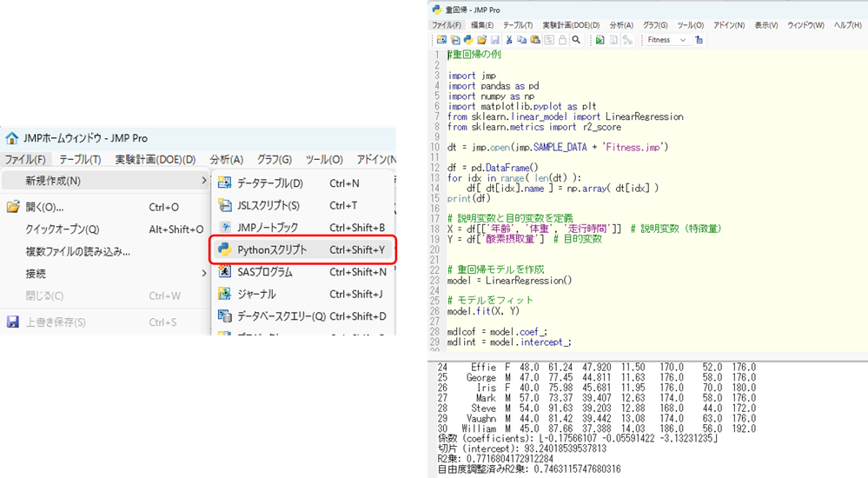The image size is (868, 478).
Task: Select JMPノートブック menu entry
Action: [x=303, y=228]
